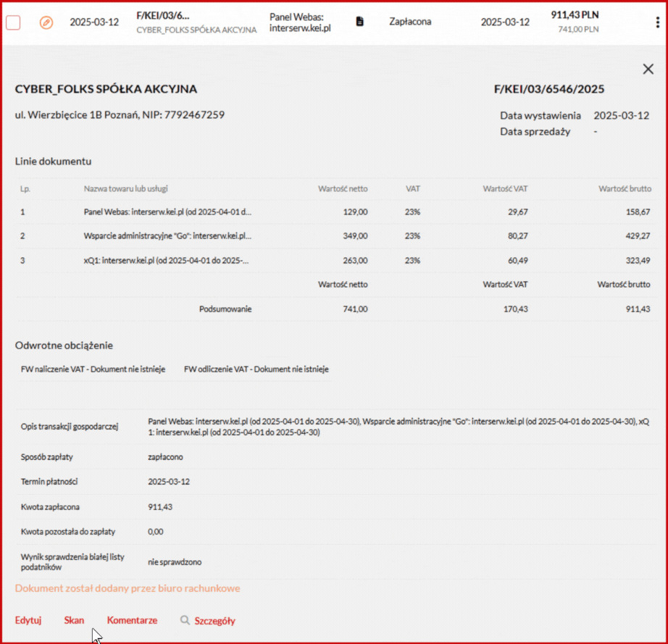The height and width of the screenshot is (644, 668).
Task: Click summary VAT total 170,43
Action: click(x=515, y=309)
